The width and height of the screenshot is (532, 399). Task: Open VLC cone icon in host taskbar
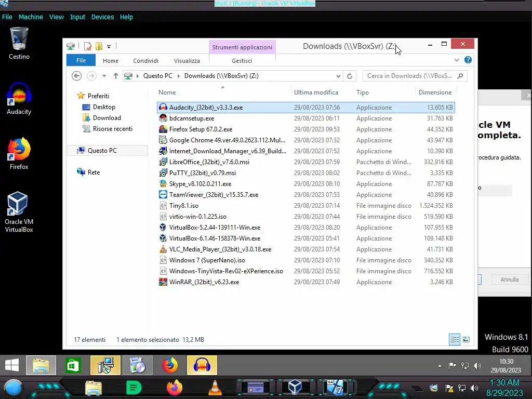[215, 388]
